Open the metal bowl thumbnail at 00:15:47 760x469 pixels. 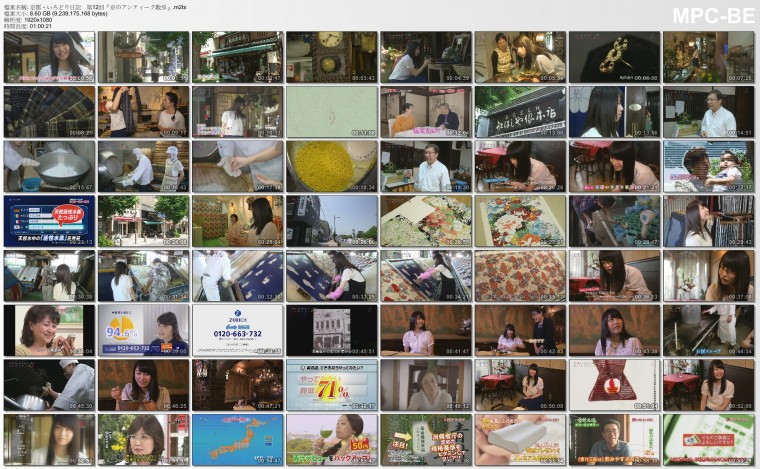[49, 167]
